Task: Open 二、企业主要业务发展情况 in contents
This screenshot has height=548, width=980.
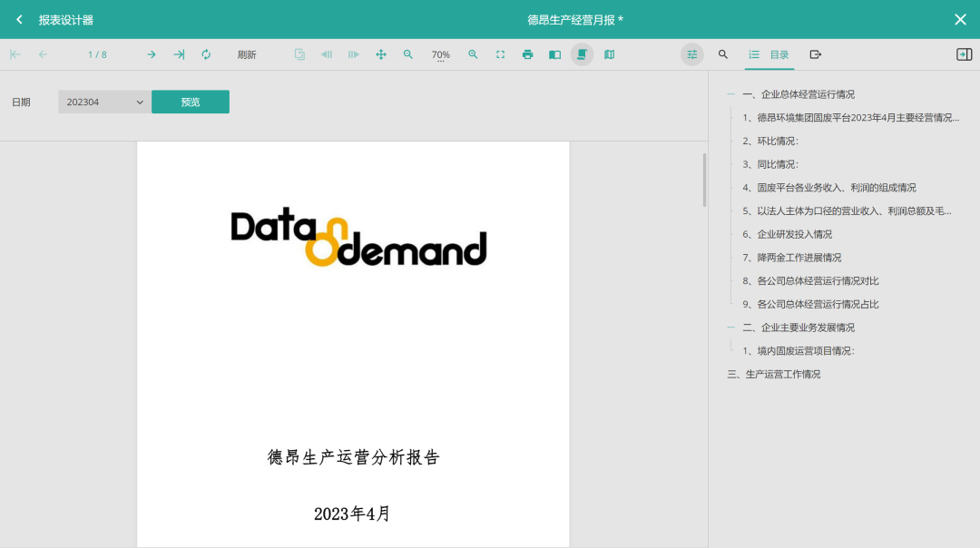Action: click(x=799, y=328)
